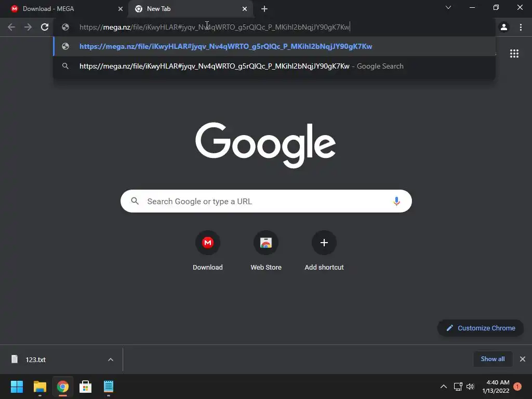The height and width of the screenshot is (399, 532).
Task: Click the address bar URL text
Action: pos(214,27)
